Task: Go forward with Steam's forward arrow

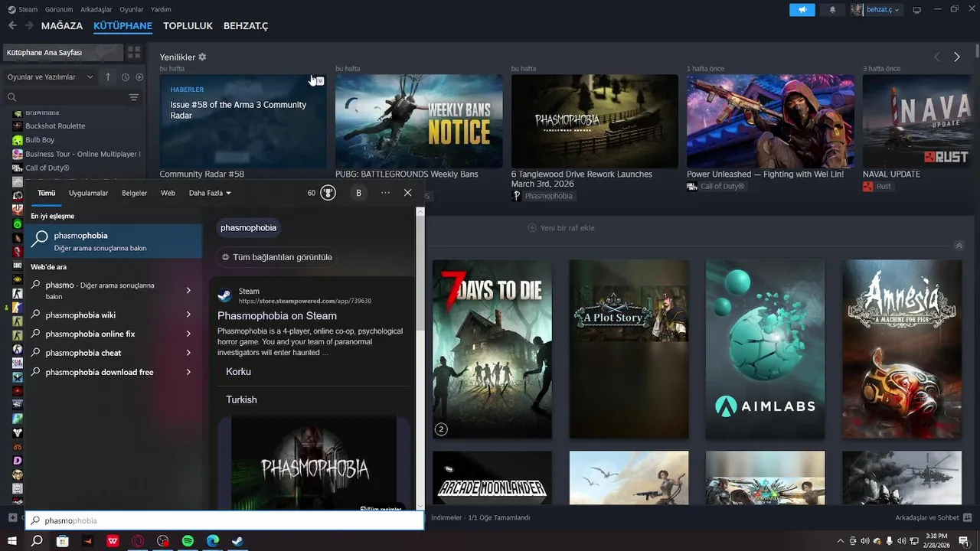Action: [29, 26]
